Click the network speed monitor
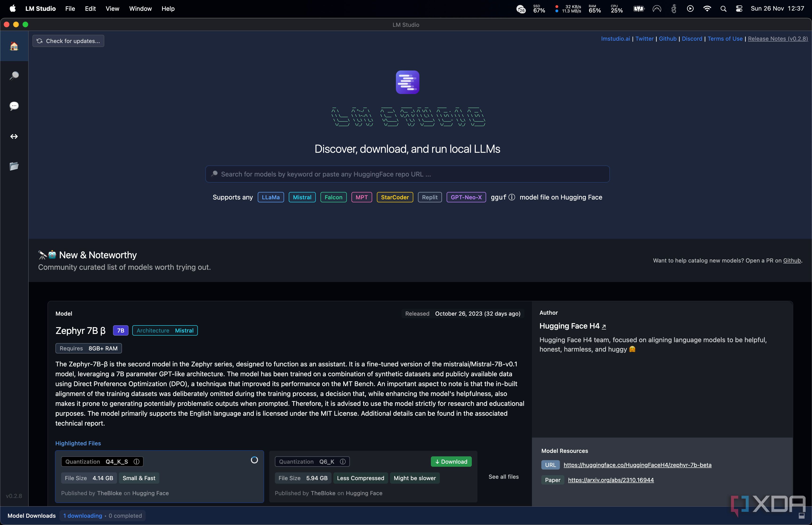This screenshot has height=525, width=812. pyautogui.click(x=568, y=8)
